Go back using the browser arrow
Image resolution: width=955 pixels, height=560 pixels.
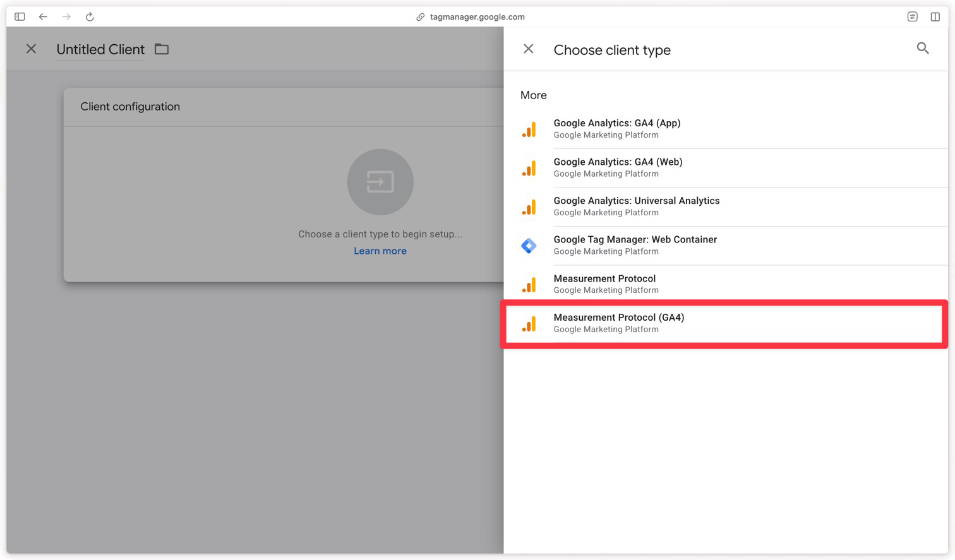[43, 17]
